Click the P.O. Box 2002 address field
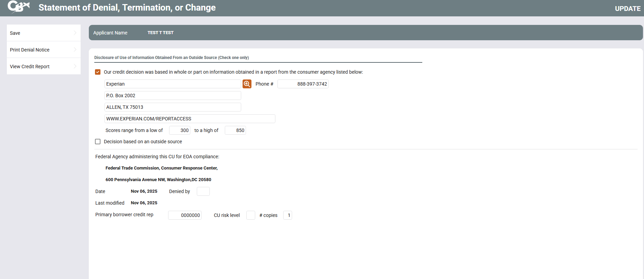This screenshot has width=644, height=279. [x=173, y=96]
